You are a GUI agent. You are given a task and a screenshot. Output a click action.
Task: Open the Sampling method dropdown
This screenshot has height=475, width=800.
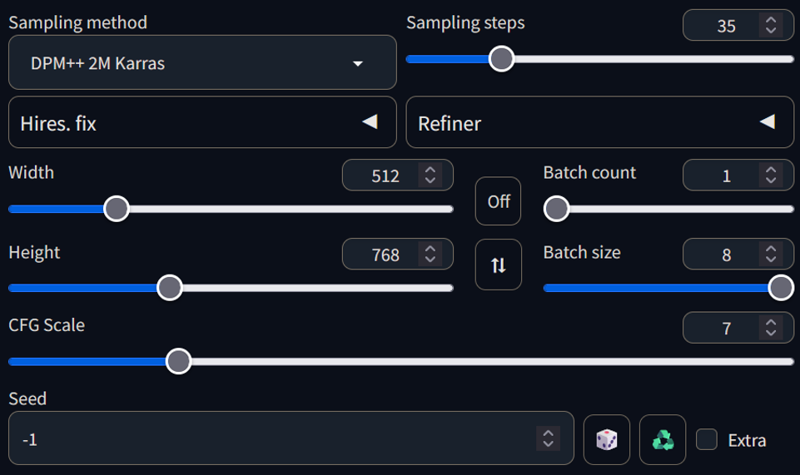point(203,63)
